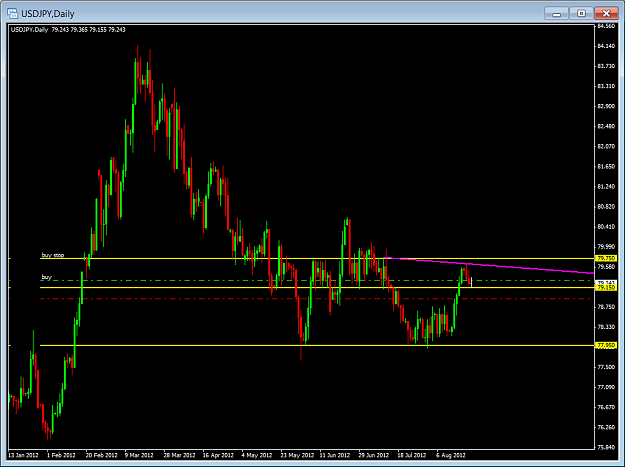Select the 'buy' order label on the chart
Screen dimensions: 625x467
tap(47, 277)
